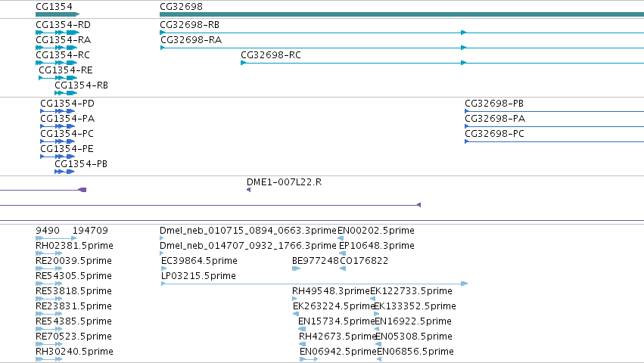Select EST RE54305.5prime
The width and height of the screenshot is (644, 363).
73,276
